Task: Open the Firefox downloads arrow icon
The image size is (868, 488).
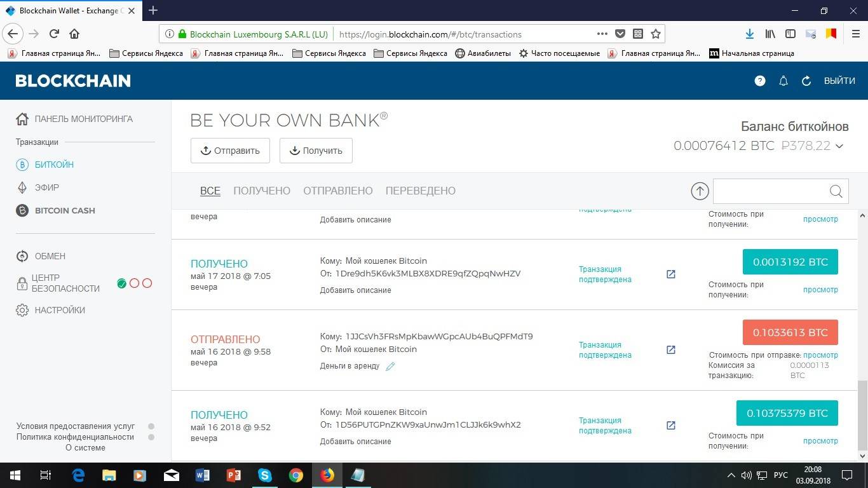Action: (750, 34)
